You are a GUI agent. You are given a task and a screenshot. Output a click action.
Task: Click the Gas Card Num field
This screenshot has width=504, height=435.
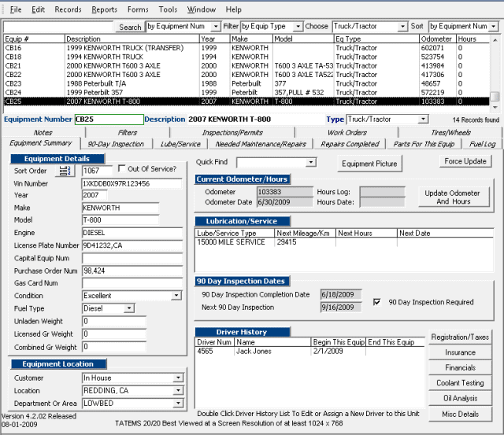tap(132, 283)
